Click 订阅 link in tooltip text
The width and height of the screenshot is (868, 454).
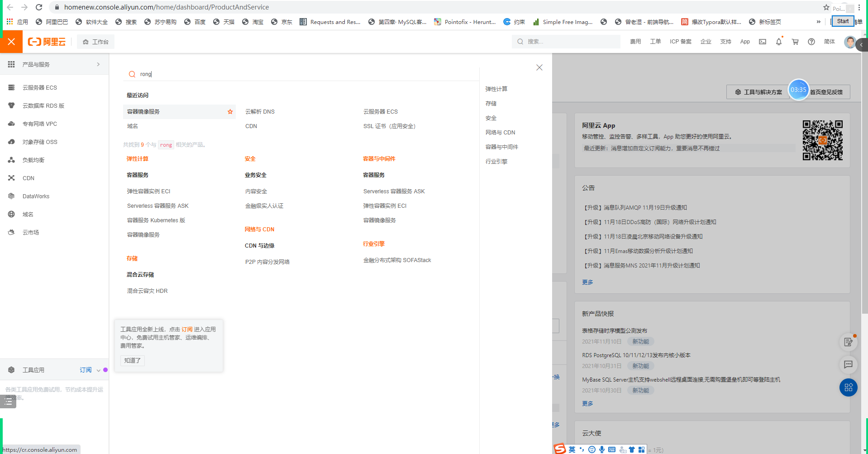(x=187, y=330)
